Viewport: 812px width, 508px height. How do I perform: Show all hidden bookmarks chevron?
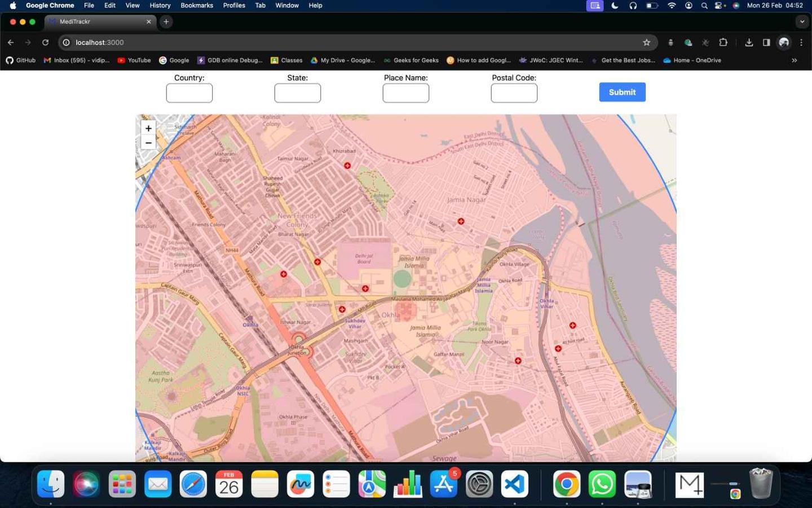[x=794, y=60]
